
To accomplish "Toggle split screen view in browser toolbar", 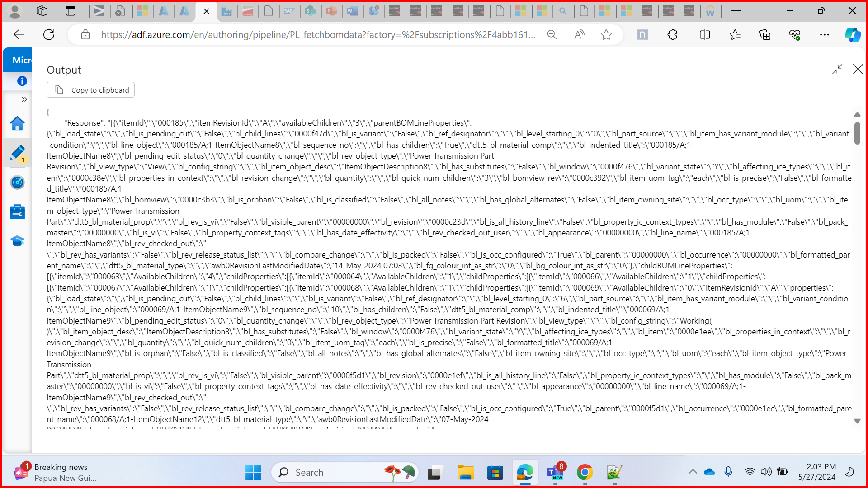I will click(704, 35).
